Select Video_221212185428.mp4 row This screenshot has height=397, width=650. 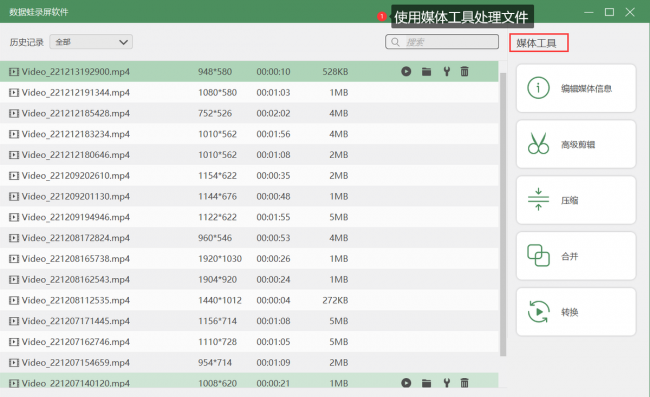(249, 113)
